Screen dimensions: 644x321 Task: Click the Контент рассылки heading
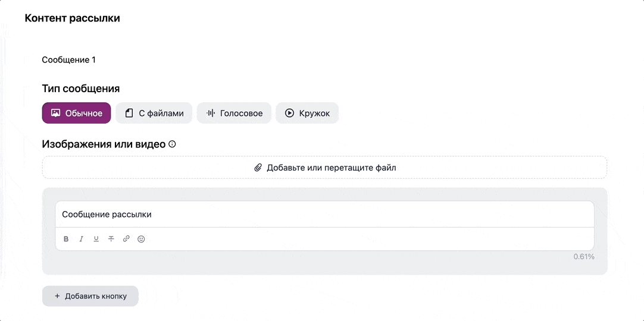(72, 18)
